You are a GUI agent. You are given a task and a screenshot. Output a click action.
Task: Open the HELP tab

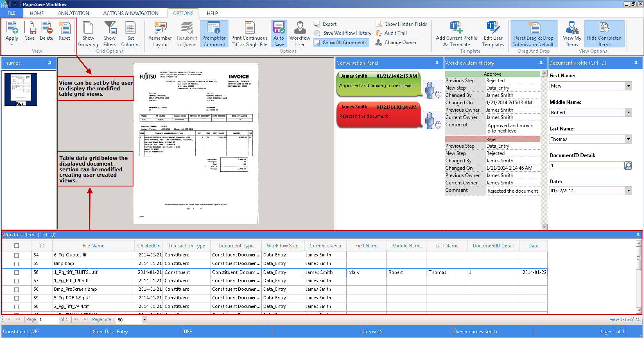click(212, 13)
